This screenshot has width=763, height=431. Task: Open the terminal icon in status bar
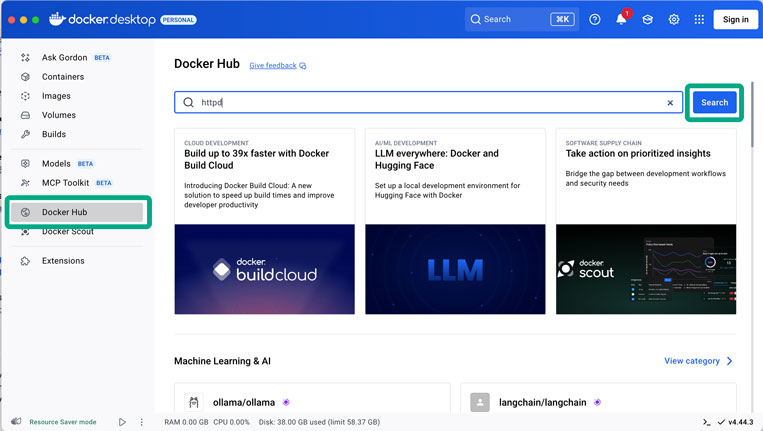coord(707,422)
